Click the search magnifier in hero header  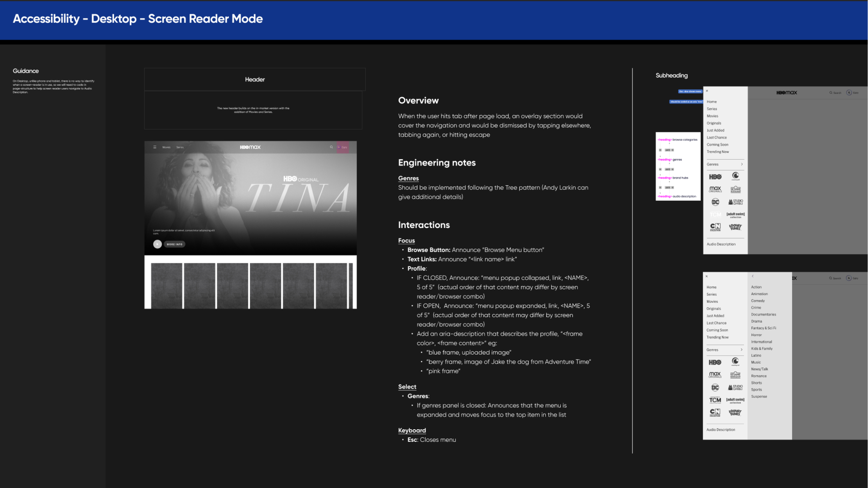point(331,147)
